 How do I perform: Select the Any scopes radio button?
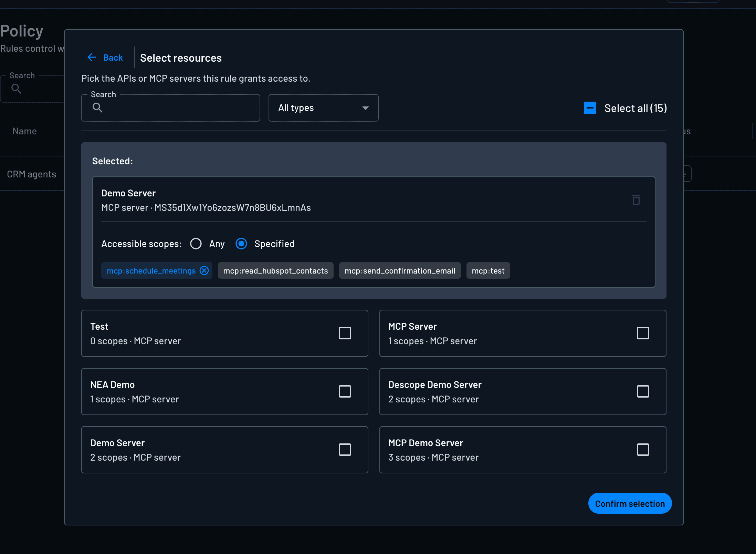[x=196, y=244]
